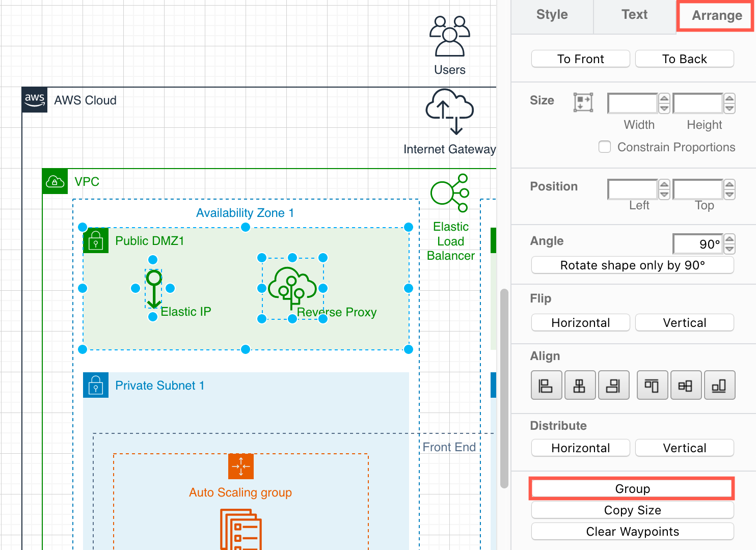The image size is (756, 550).
Task: Select the Elastic IP icon in Public DMZ1
Action: click(x=154, y=289)
